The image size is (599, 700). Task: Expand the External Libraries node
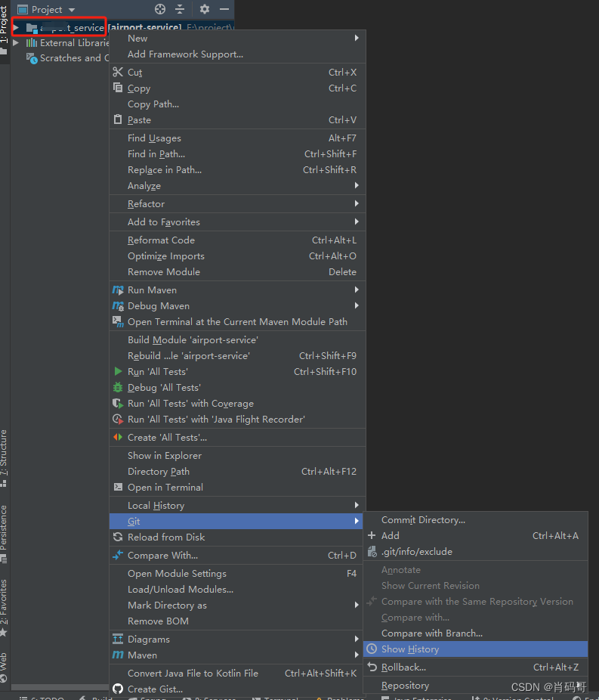pos(16,43)
